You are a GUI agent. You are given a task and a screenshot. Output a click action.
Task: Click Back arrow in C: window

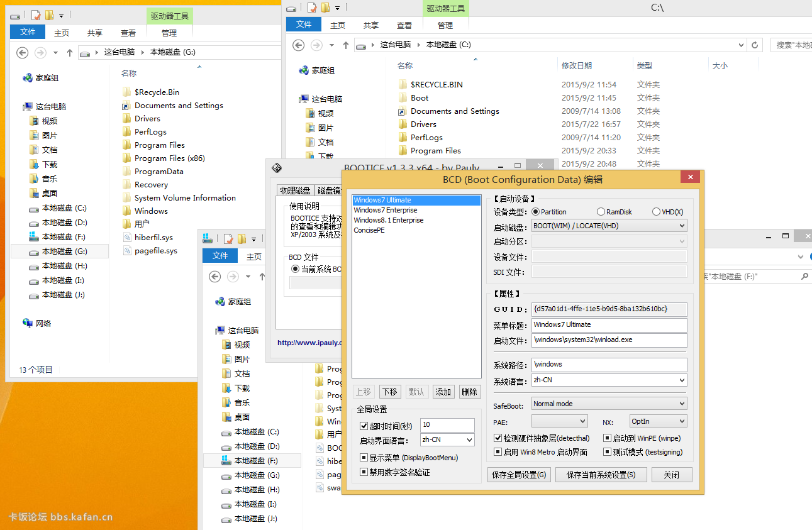(x=299, y=45)
